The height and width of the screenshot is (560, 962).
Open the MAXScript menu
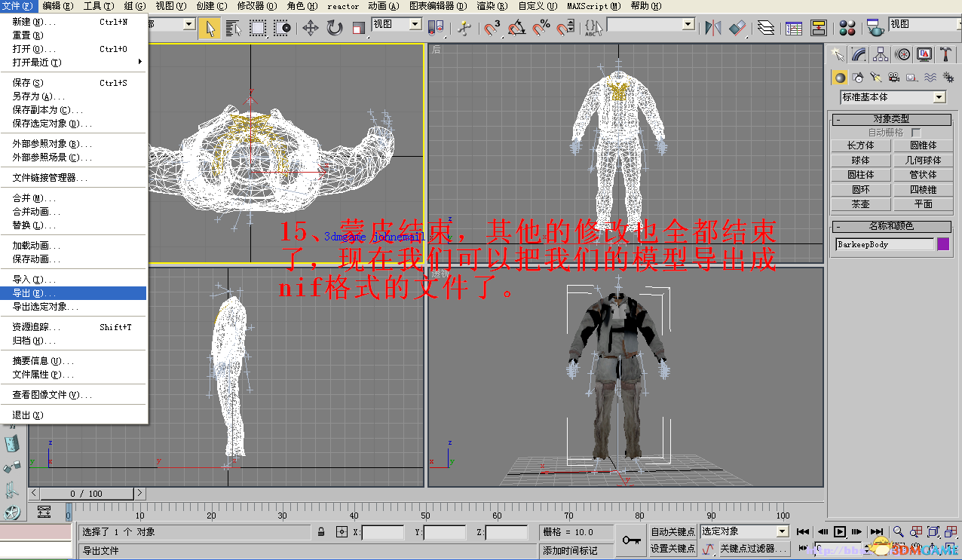[594, 6]
